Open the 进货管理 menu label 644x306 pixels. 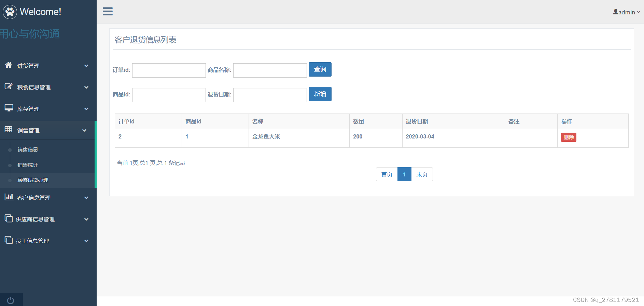pos(28,66)
